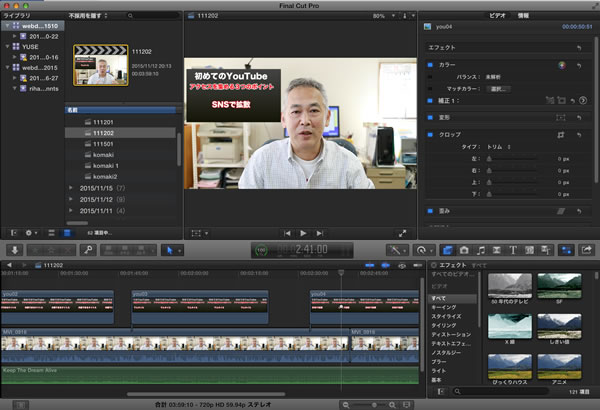The width and height of the screenshot is (600, 410).
Task: Reset the エフェクト section with arrow
Action: 579,48
